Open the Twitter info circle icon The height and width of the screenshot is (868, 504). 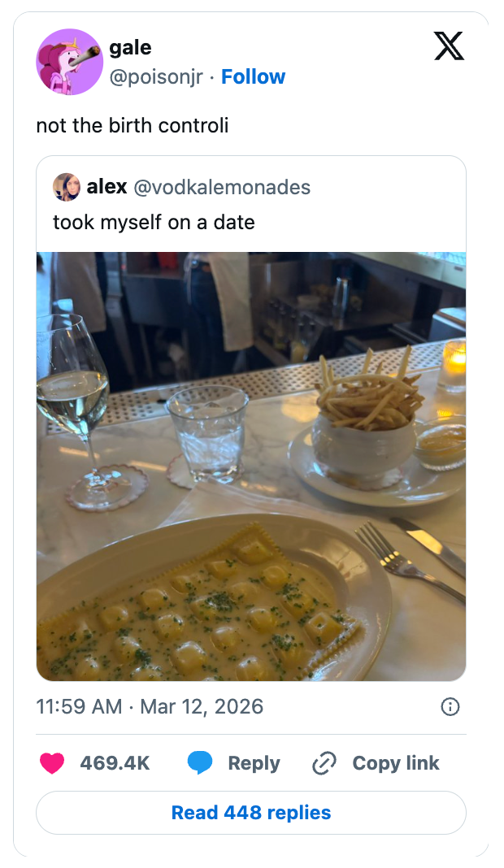click(450, 706)
